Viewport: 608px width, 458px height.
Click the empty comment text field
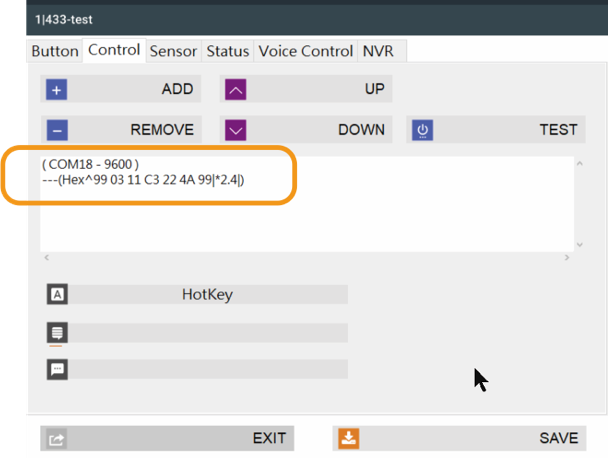(x=208, y=369)
